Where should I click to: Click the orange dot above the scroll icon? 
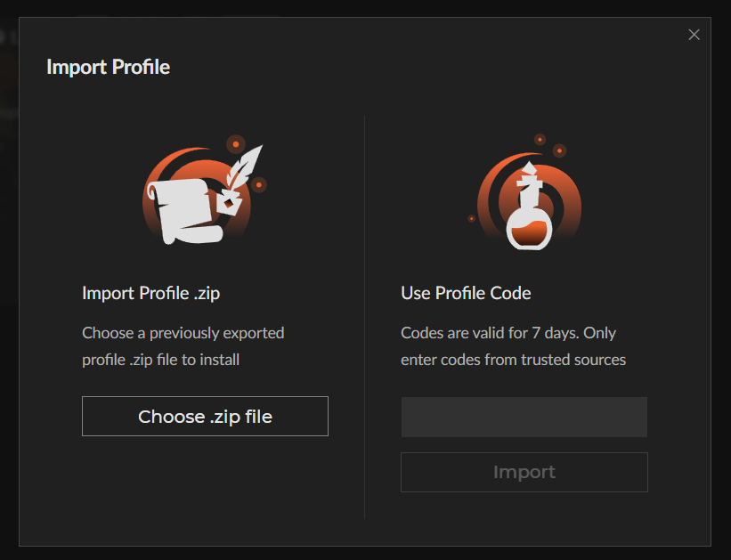coord(235,142)
